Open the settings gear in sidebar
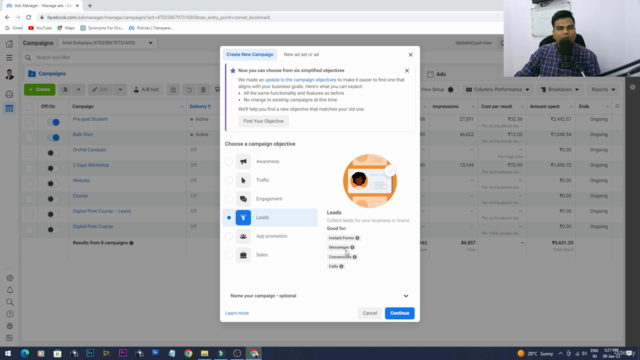The height and width of the screenshot is (360, 640). 10,278
